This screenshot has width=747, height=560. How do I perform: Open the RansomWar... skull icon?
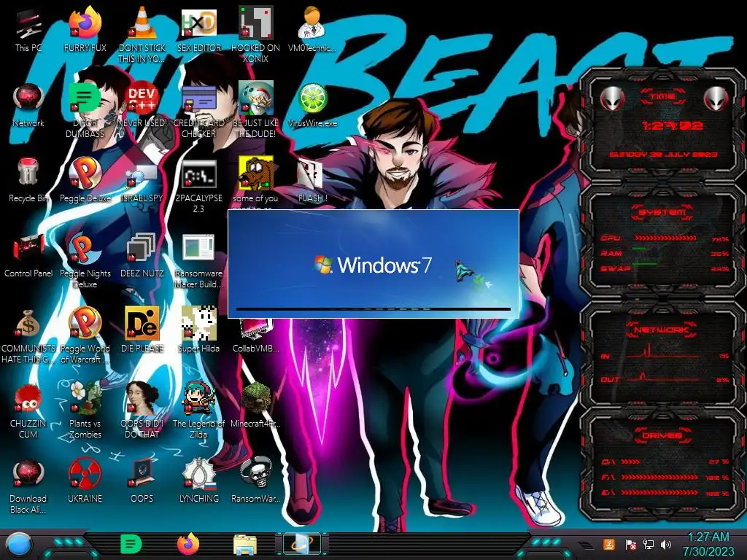click(x=256, y=481)
